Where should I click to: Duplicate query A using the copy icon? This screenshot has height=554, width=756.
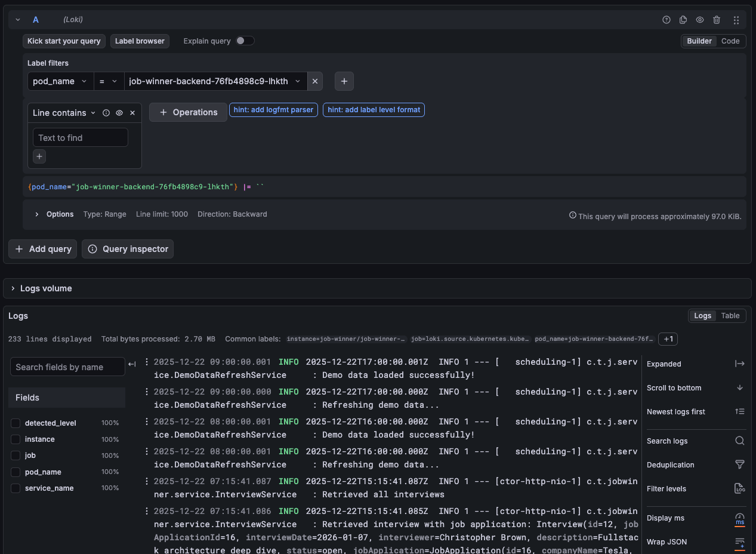(683, 19)
